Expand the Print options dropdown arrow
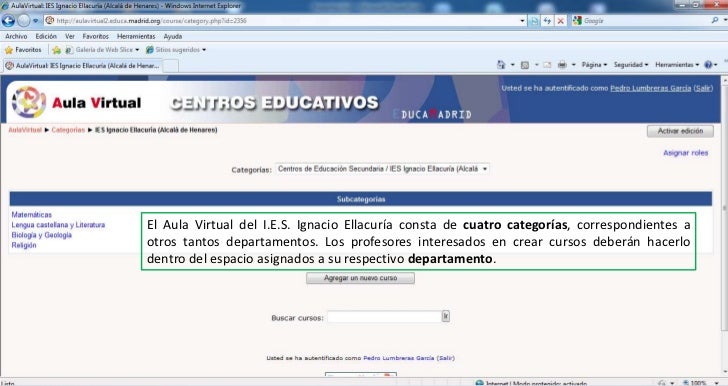This screenshot has height=386, width=728. 573,65
